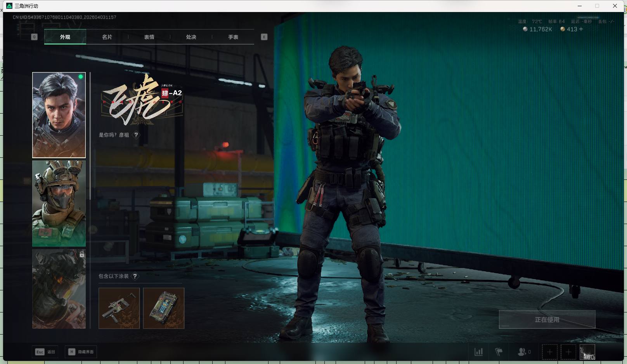The image size is (627, 364).
Task: Switch to the 表情 tab
Action: point(149,37)
